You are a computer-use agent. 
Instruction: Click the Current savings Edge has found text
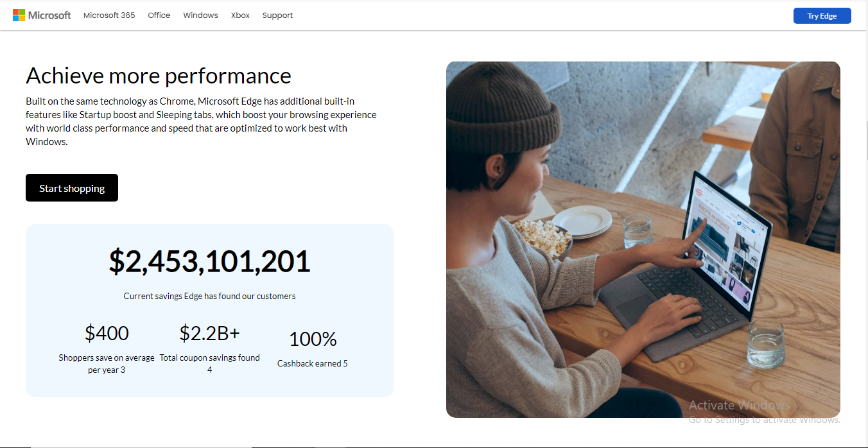[x=209, y=296]
